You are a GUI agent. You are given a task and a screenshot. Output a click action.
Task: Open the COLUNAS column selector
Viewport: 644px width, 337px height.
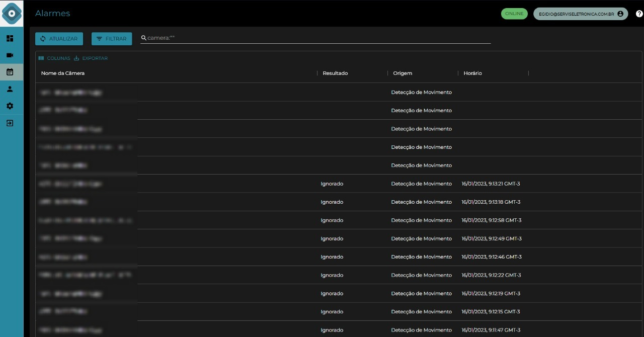tap(54, 58)
